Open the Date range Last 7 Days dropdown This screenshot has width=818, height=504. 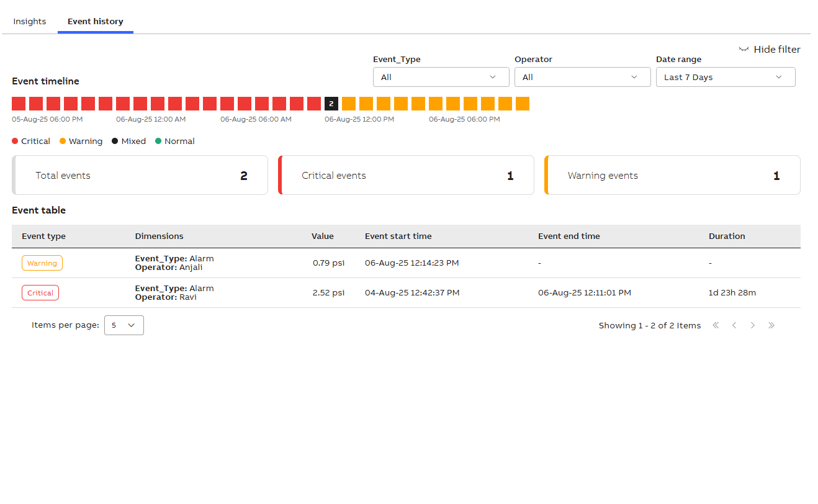point(725,78)
